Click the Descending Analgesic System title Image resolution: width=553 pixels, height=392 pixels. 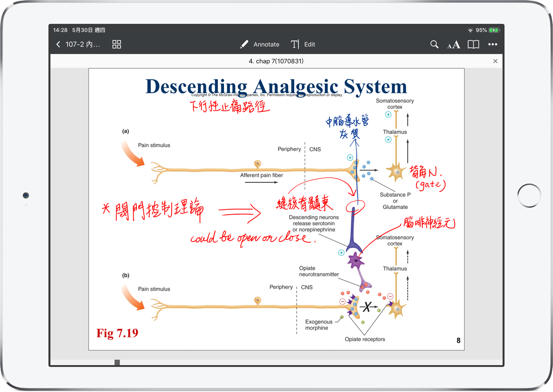pyautogui.click(x=276, y=87)
